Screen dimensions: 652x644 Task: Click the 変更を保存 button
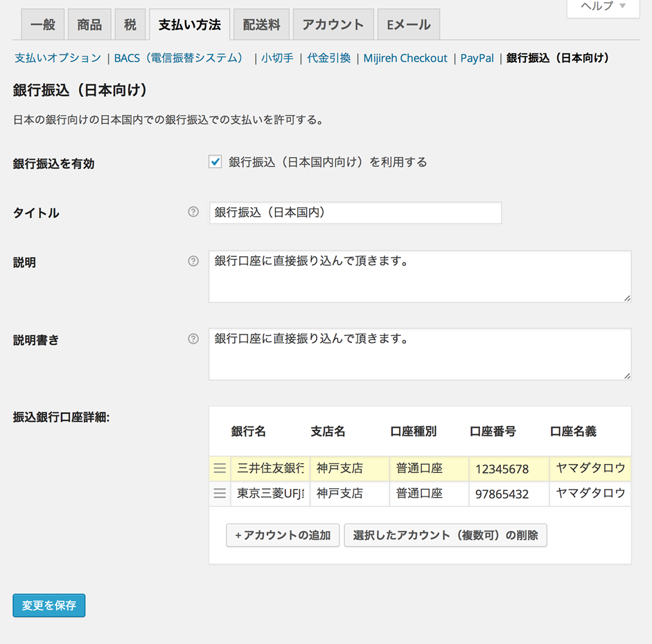tap(49, 605)
